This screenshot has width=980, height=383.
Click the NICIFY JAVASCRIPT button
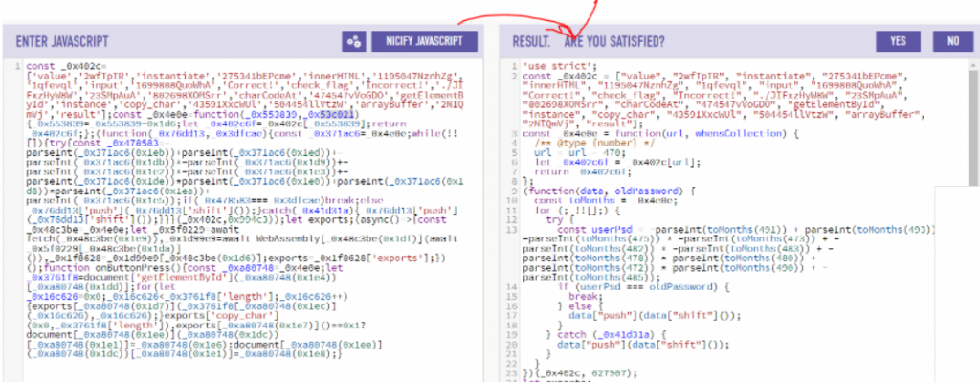coord(424,41)
